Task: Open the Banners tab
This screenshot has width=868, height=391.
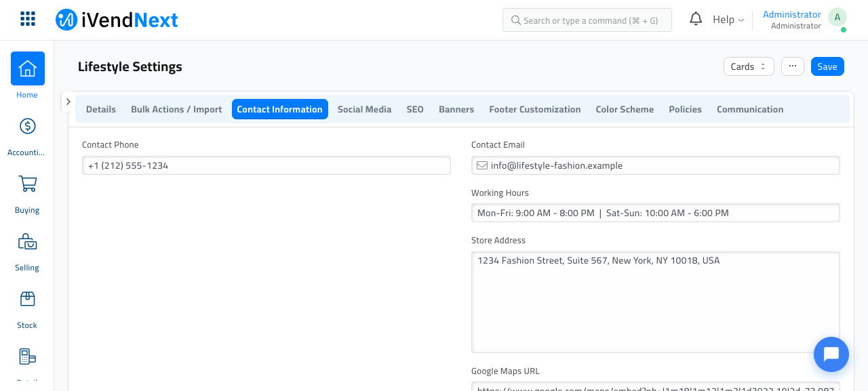Action: coord(456,109)
